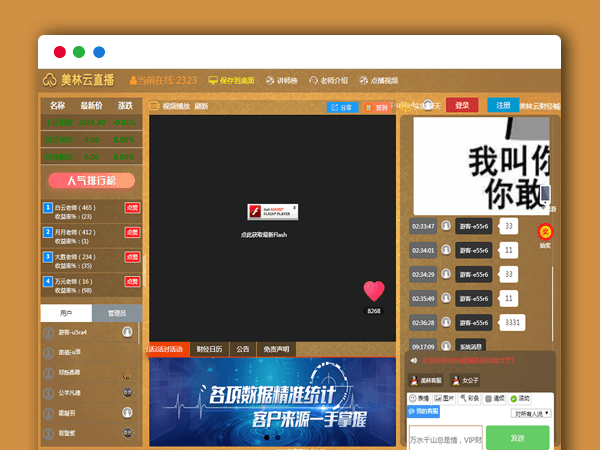Click the blue 注册 register button

[503, 105]
